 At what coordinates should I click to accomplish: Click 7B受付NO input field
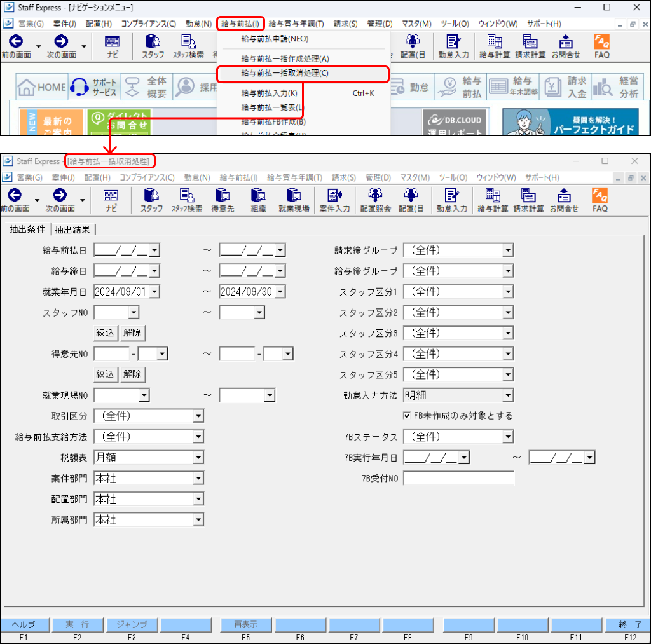pos(458,478)
